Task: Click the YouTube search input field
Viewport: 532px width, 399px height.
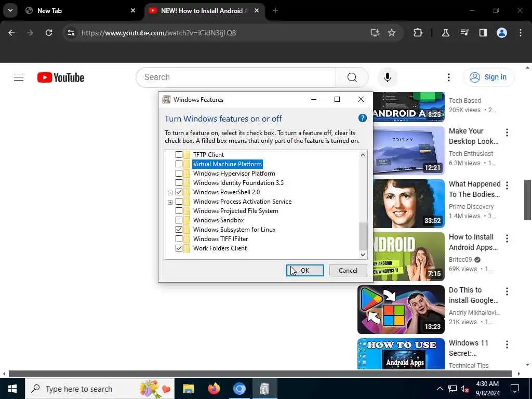Action: coord(236,77)
